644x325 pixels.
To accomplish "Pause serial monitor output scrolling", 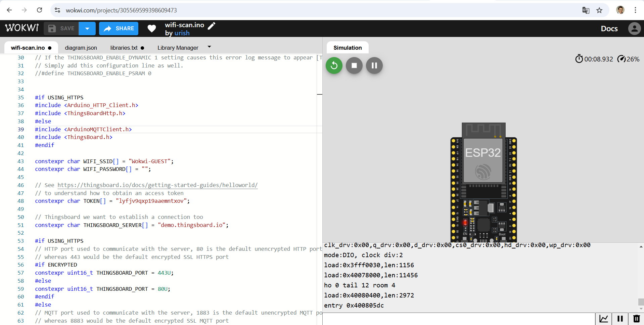I will (x=620, y=319).
